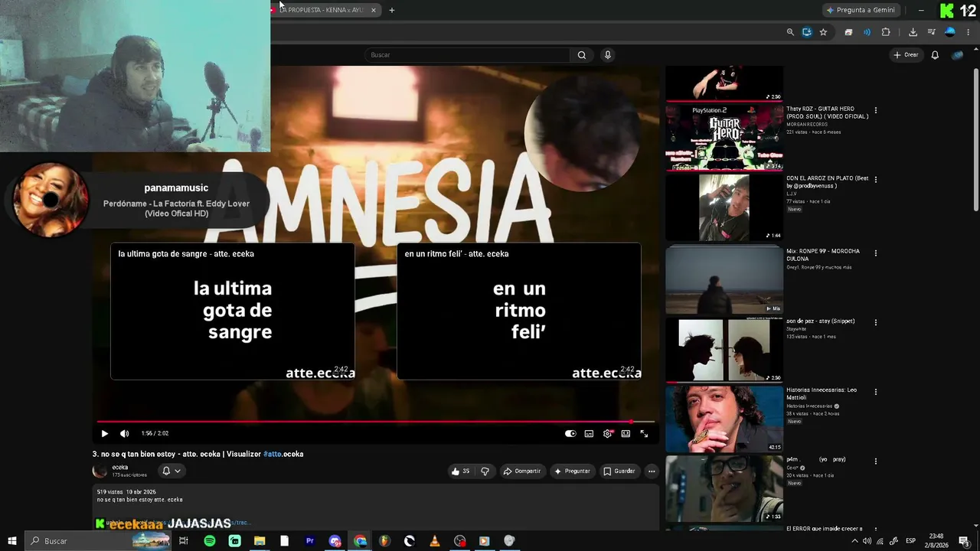Open the Thaty RDZ Guitar Hero thumbnail
This screenshot has width=980, height=551.
click(724, 138)
